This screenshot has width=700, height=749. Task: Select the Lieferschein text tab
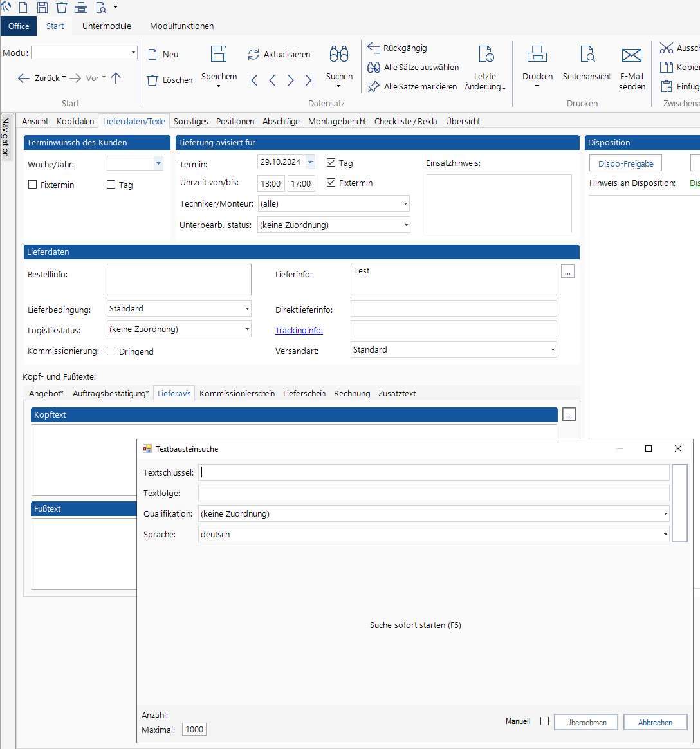click(304, 394)
